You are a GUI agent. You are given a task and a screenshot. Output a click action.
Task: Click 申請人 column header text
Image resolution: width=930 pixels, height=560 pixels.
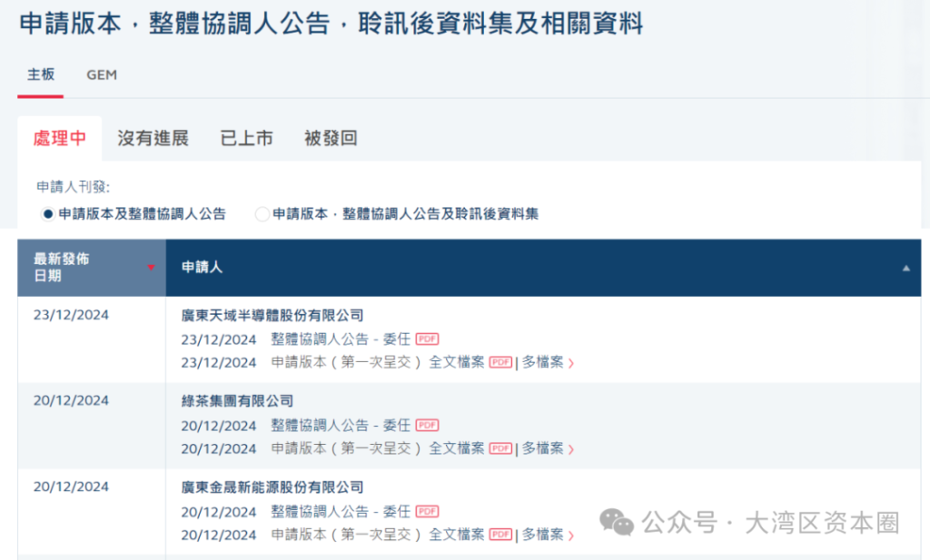coord(202,267)
